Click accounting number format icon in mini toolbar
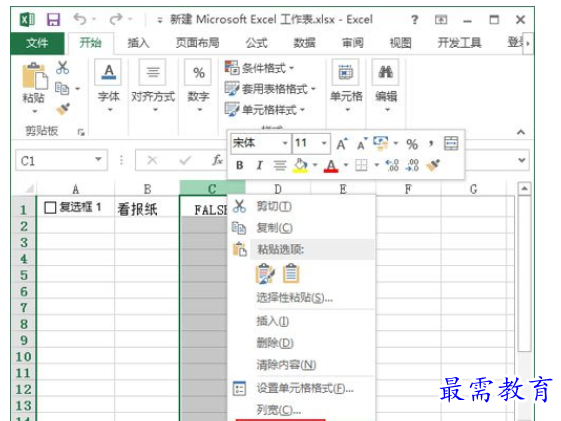 (x=381, y=143)
